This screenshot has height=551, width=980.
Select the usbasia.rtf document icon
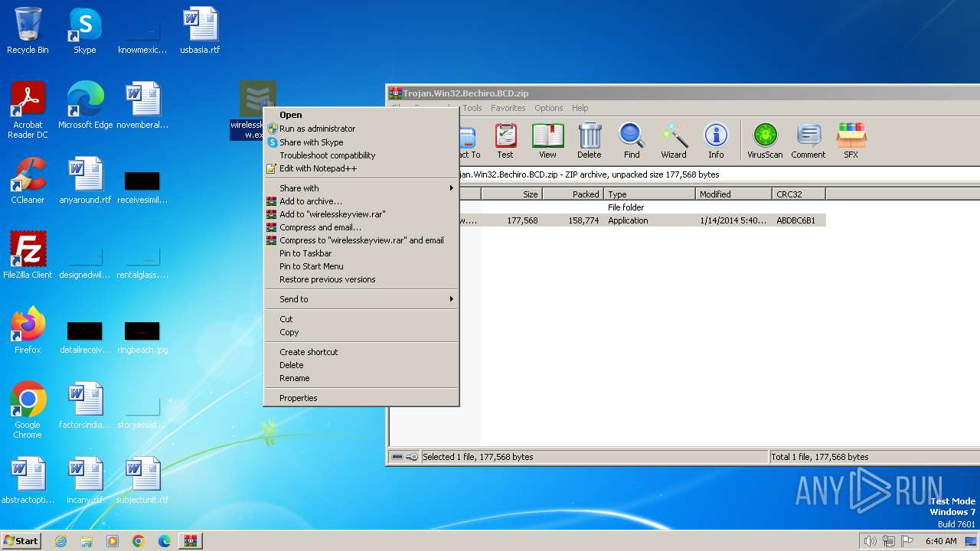click(200, 31)
